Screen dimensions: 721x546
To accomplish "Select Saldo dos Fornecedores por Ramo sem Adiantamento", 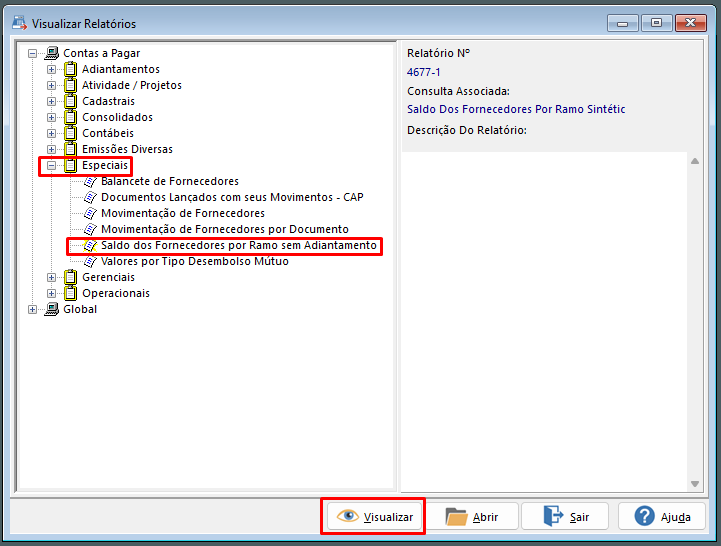I will 239,245.
